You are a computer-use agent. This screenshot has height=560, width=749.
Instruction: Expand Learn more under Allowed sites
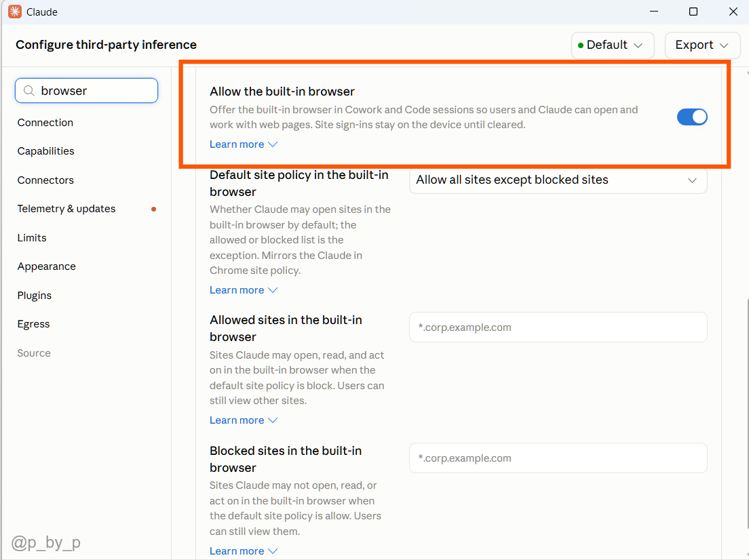[243, 420]
